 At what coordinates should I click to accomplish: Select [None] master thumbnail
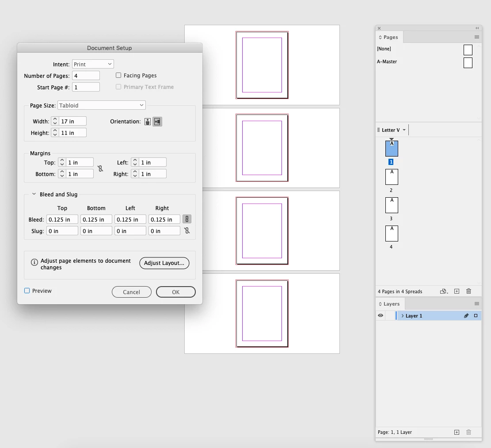coord(468,50)
